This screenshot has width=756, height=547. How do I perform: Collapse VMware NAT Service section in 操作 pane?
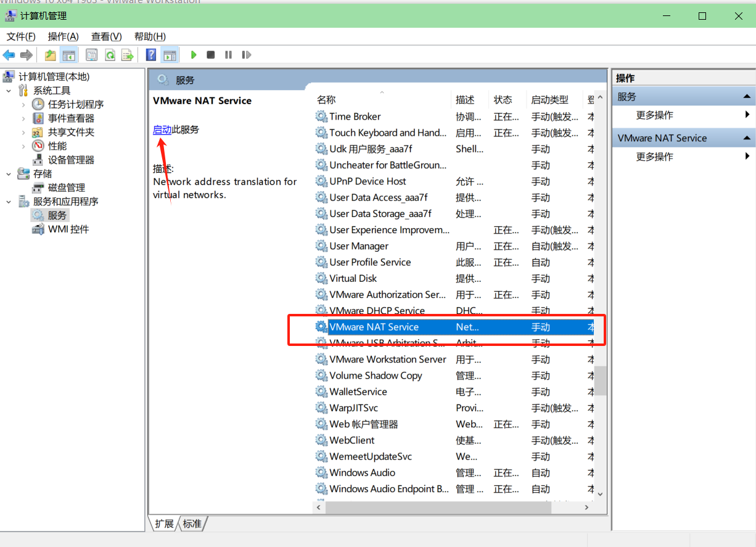(x=747, y=138)
